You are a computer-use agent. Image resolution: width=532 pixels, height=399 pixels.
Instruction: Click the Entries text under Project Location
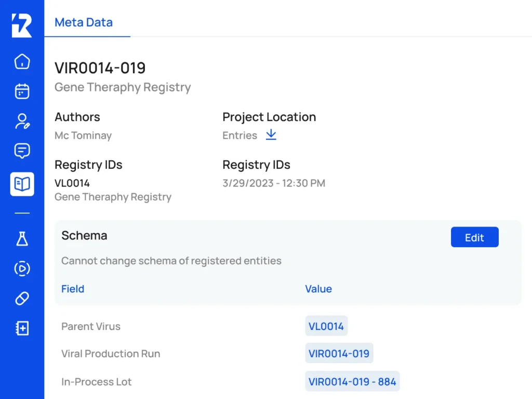coord(240,135)
